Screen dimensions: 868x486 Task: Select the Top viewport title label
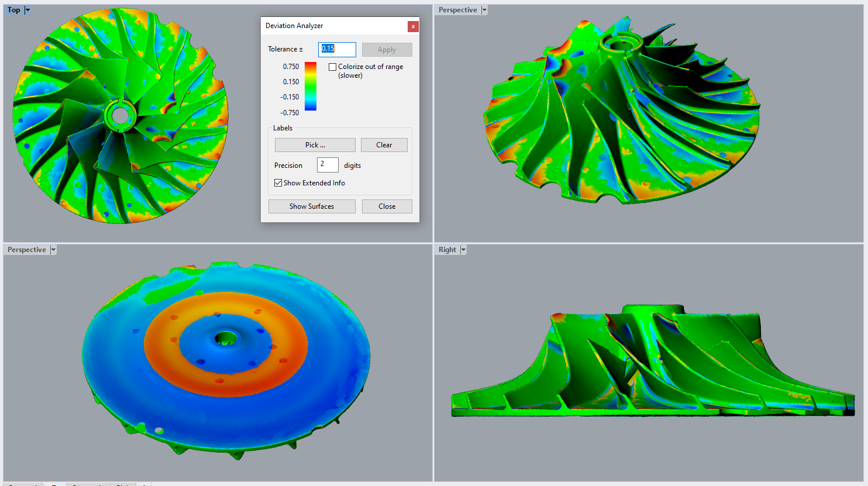click(14, 10)
